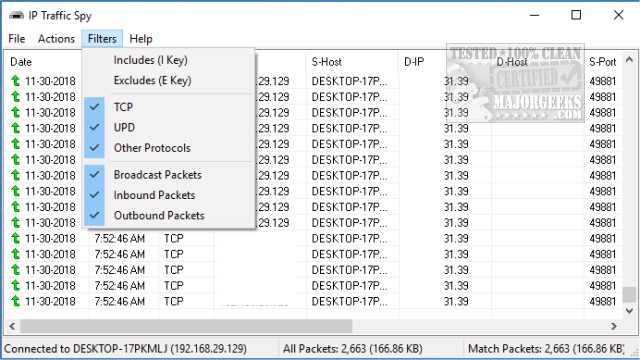Click outbound arrow icon in first packet row

pos(16,81)
